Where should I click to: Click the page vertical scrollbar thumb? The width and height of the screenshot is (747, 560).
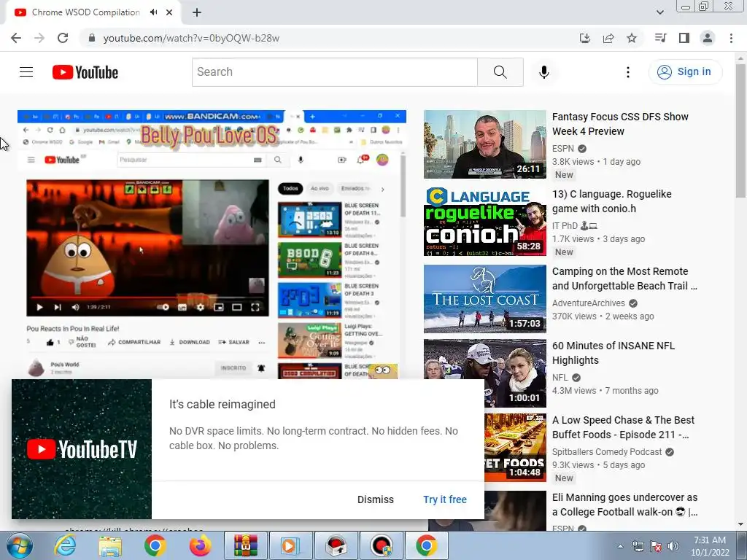coord(741,131)
